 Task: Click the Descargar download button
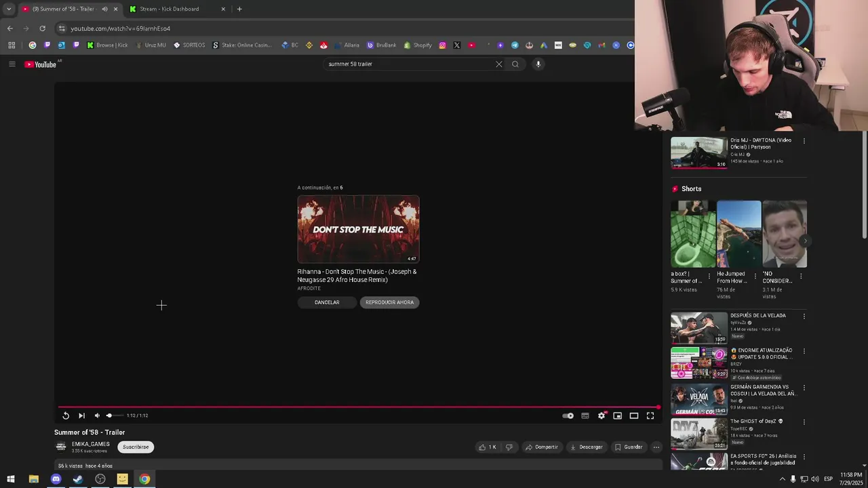click(587, 447)
